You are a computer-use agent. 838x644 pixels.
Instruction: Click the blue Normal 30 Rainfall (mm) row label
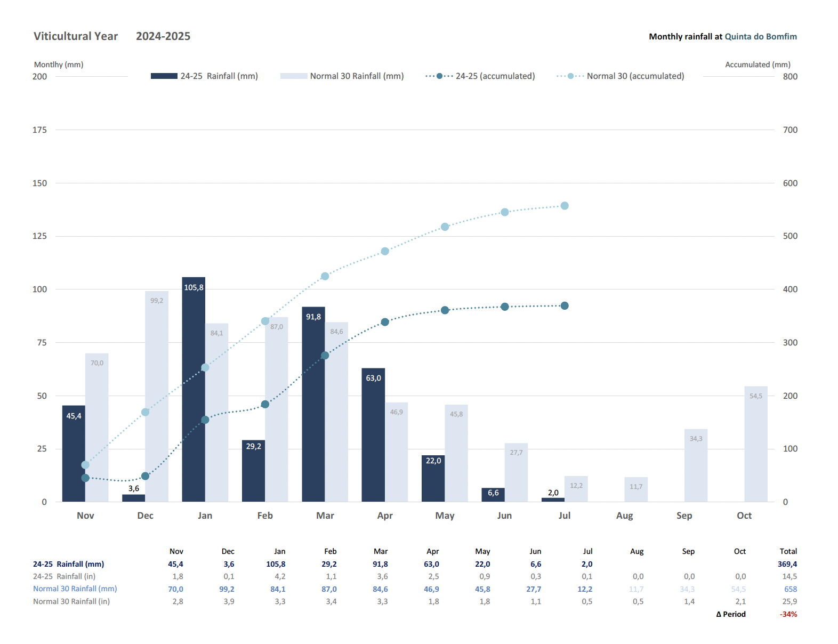click(x=75, y=589)
